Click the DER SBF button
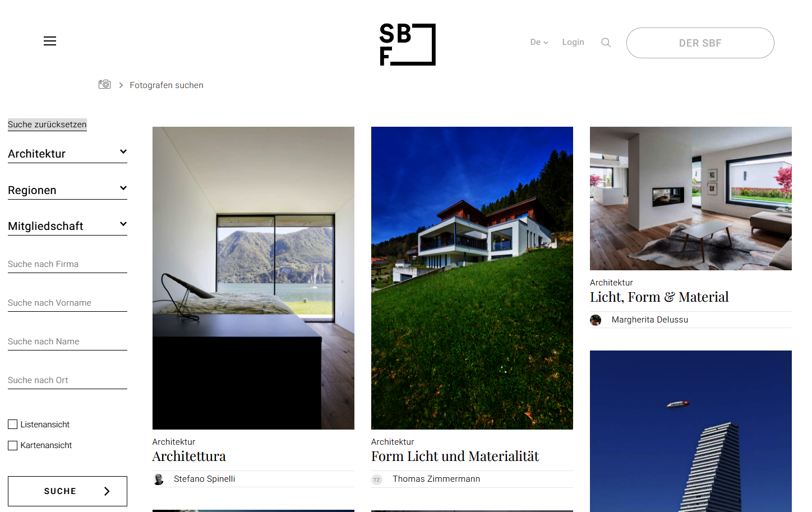812x512 pixels. 700,43
